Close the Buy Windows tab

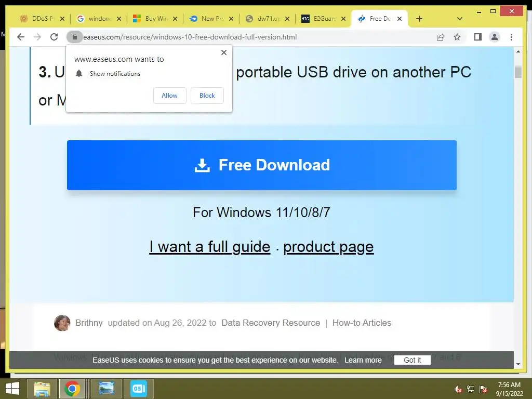[175, 19]
